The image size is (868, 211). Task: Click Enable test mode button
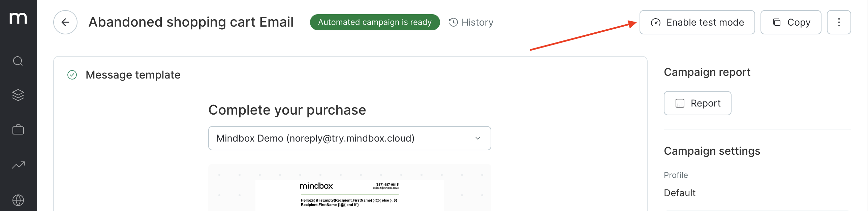[697, 22]
